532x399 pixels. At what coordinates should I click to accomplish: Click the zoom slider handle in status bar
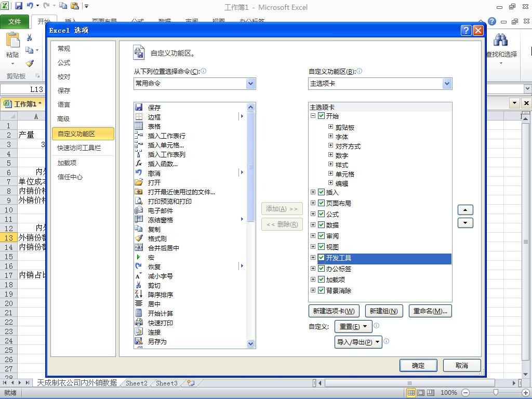click(495, 393)
